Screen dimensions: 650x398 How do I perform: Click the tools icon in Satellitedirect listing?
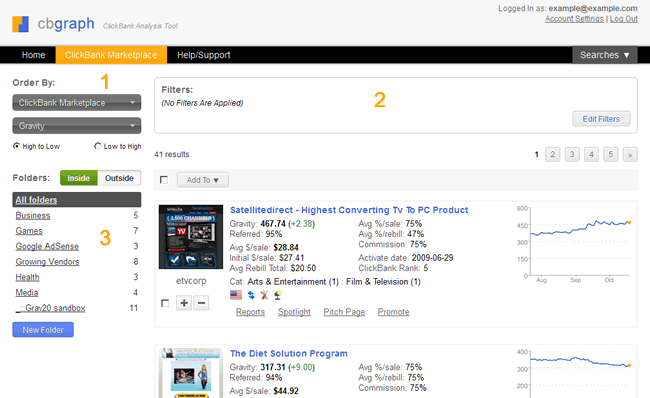[264, 295]
